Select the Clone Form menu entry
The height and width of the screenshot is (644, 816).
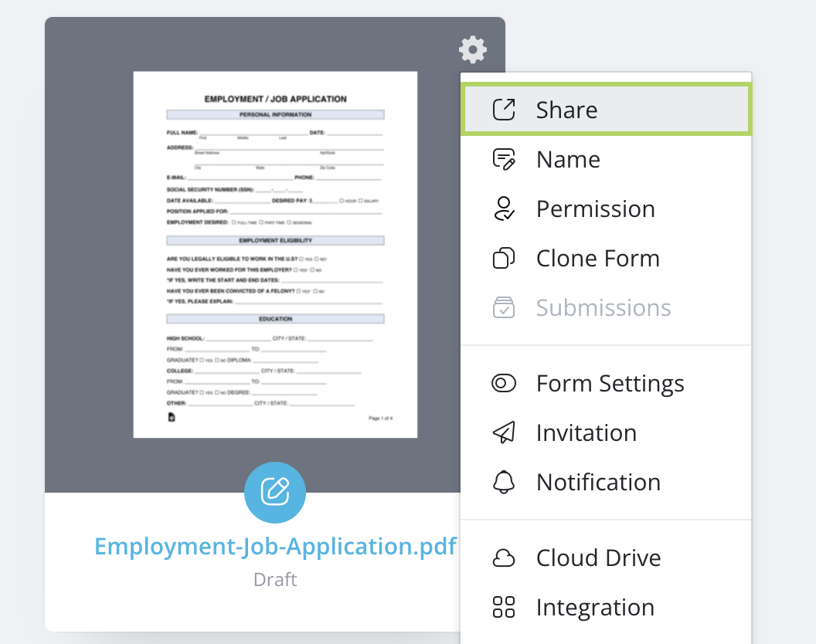click(x=597, y=259)
